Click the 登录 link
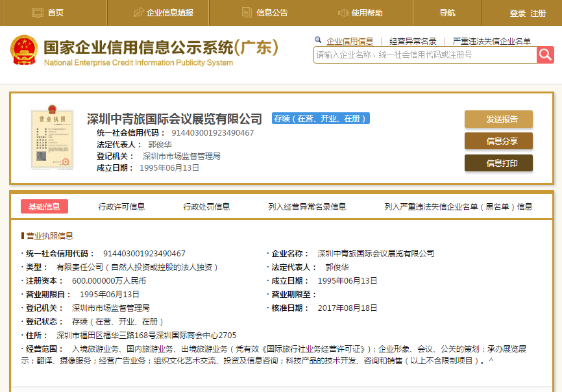Image resolution: width=562 pixels, height=392 pixels. [x=518, y=14]
